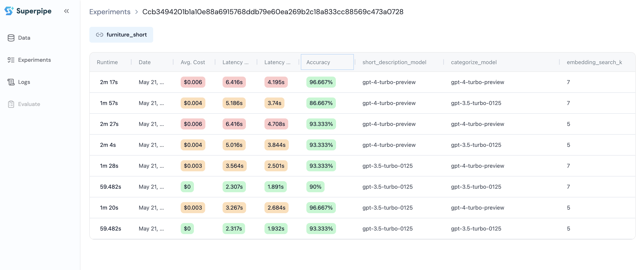Sort by the Accuracy column header
The height and width of the screenshot is (270, 644).
[x=318, y=62]
